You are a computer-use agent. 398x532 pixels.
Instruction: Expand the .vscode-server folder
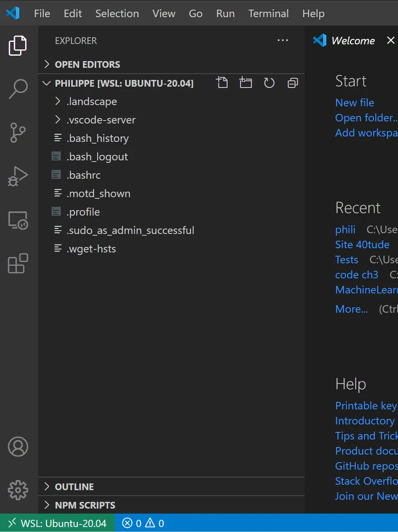172,120
